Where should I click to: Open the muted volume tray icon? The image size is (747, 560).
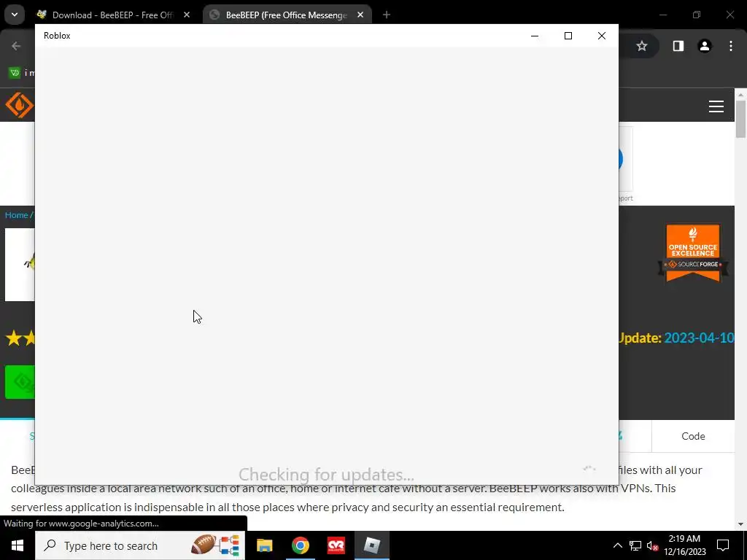click(652, 545)
